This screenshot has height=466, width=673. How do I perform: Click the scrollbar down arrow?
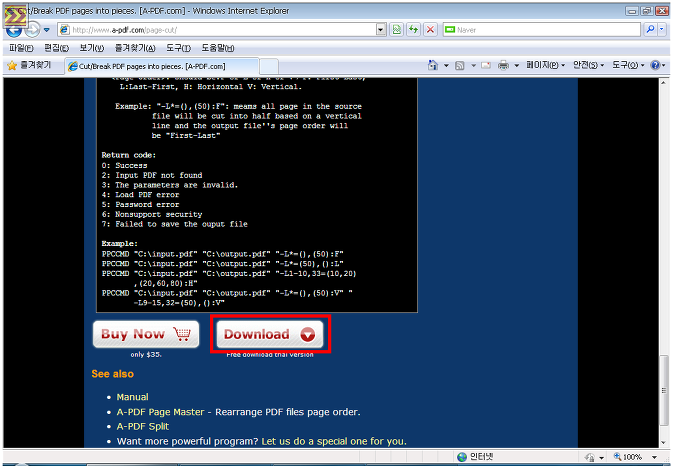click(x=664, y=443)
